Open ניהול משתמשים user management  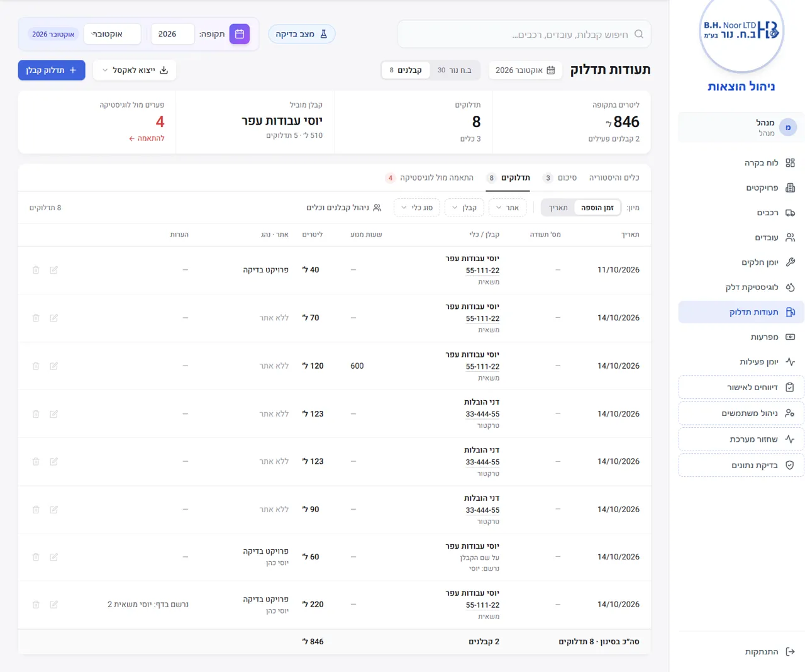click(x=741, y=413)
